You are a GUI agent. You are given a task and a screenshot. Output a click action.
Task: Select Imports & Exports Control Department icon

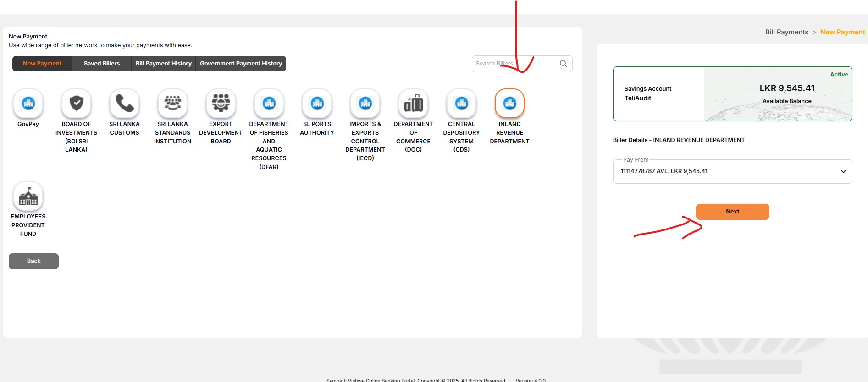tap(365, 104)
